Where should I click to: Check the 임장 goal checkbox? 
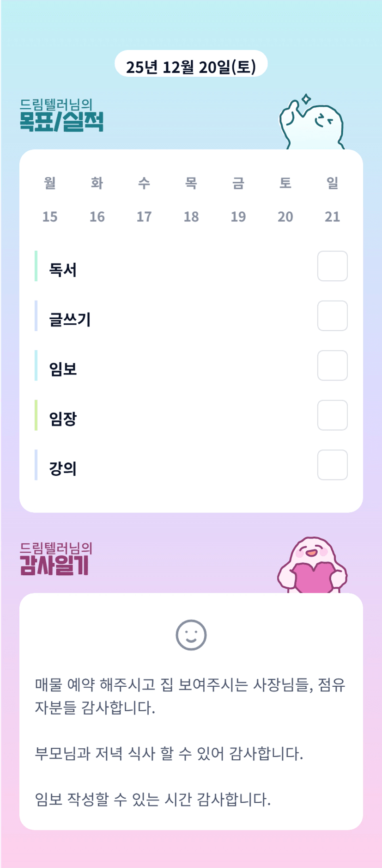click(332, 415)
